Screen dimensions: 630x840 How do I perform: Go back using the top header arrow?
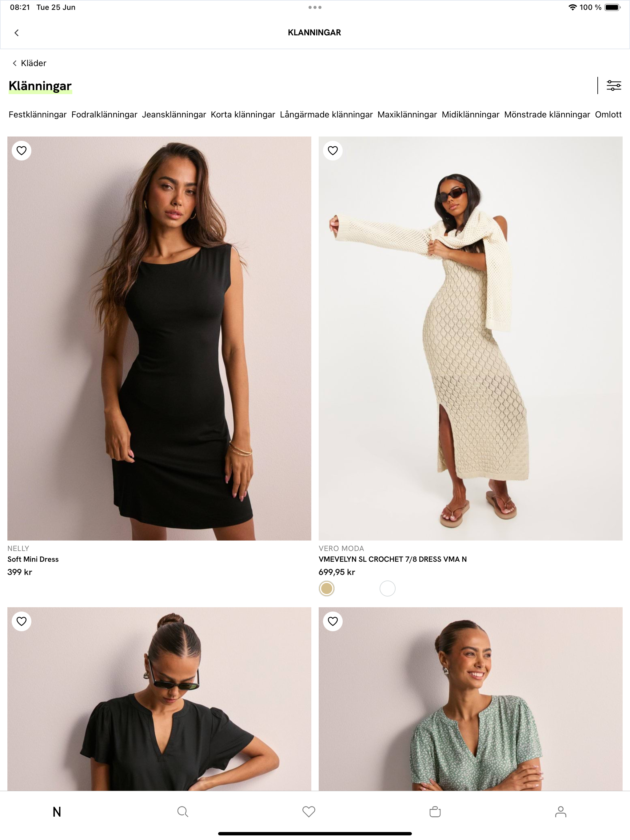(17, 33)
